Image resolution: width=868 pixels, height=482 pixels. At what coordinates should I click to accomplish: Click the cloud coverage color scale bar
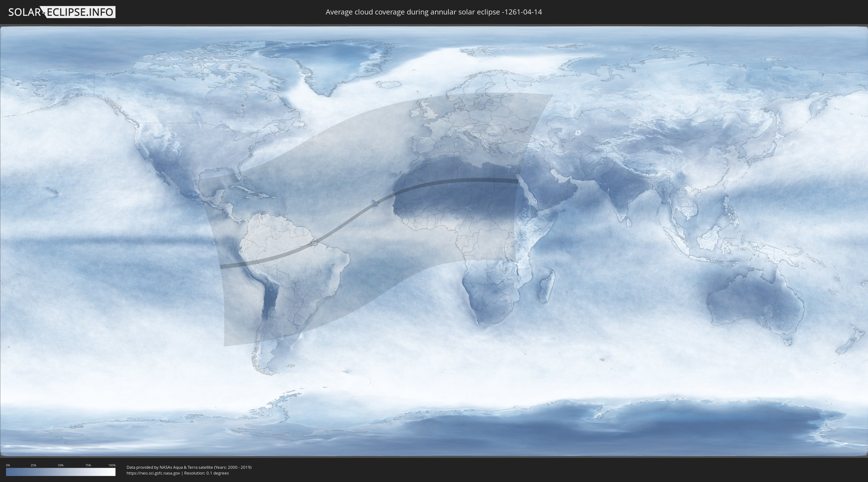pos(61,472)
